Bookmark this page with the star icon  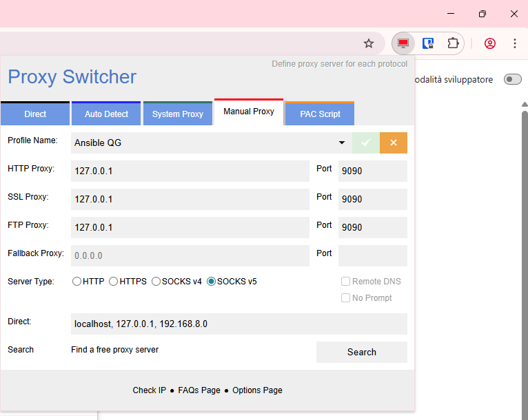(x=369, y=43)
